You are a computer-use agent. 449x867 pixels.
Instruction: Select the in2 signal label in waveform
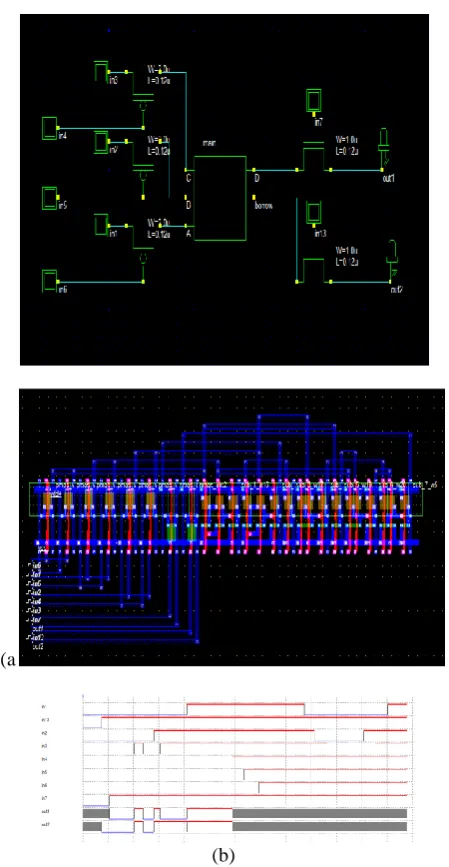point(43,733)
